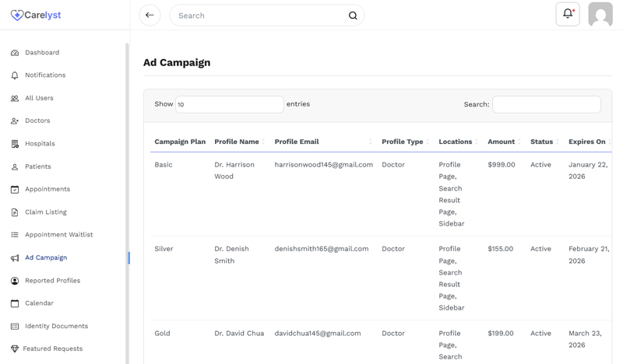Click email denishsmith165@gmail.com

(322, 249)
